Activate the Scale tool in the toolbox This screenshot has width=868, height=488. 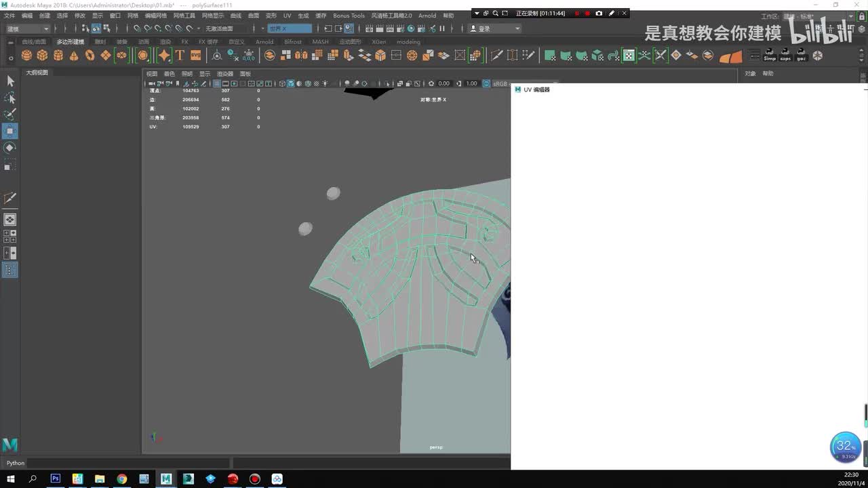pos(10,165)
